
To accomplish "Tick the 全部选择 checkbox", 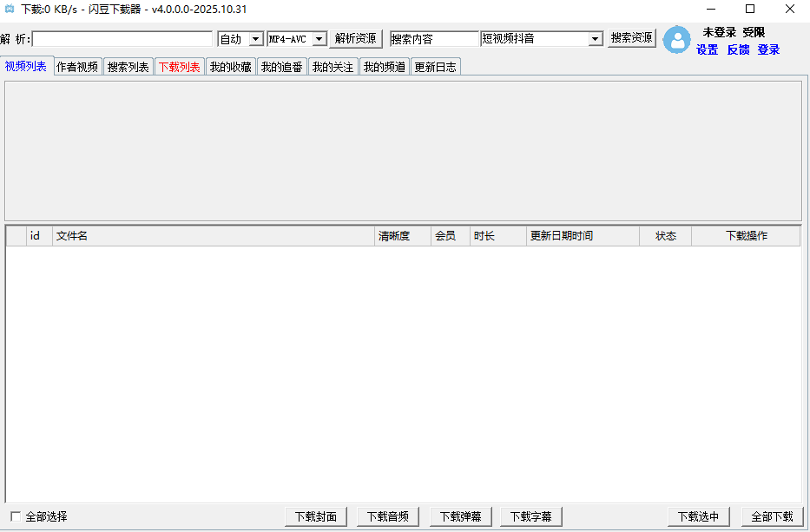I will click(16, 516).
